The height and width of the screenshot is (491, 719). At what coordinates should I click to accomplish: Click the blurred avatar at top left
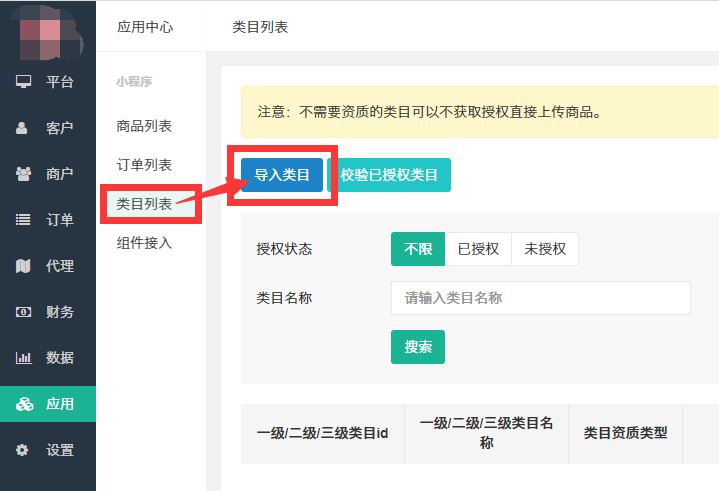pos(48,33)
